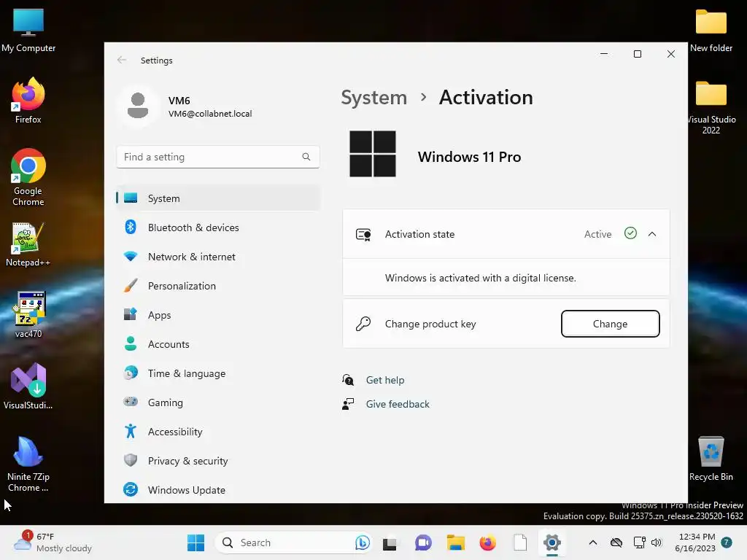Open Personalization settings
Viewport: 747px width, 560px height.
tap(217, 286)
